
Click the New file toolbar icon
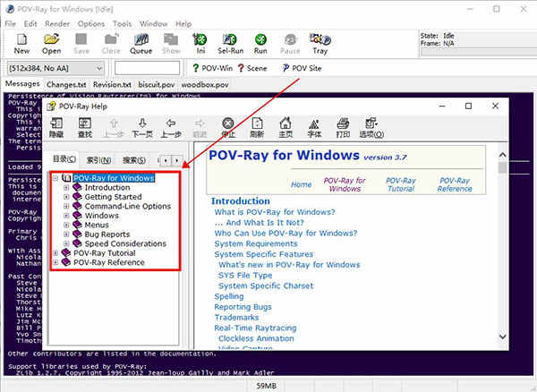tap(21, 44)
